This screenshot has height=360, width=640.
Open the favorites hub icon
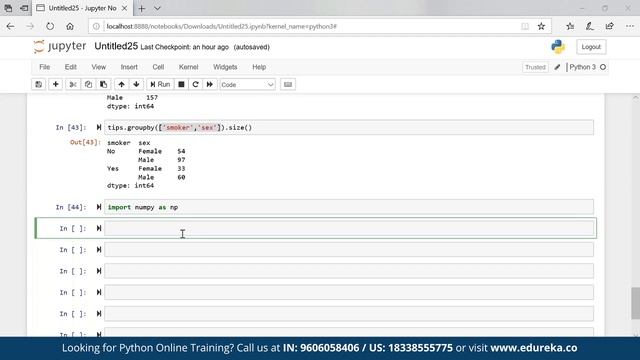click(570, 26)
